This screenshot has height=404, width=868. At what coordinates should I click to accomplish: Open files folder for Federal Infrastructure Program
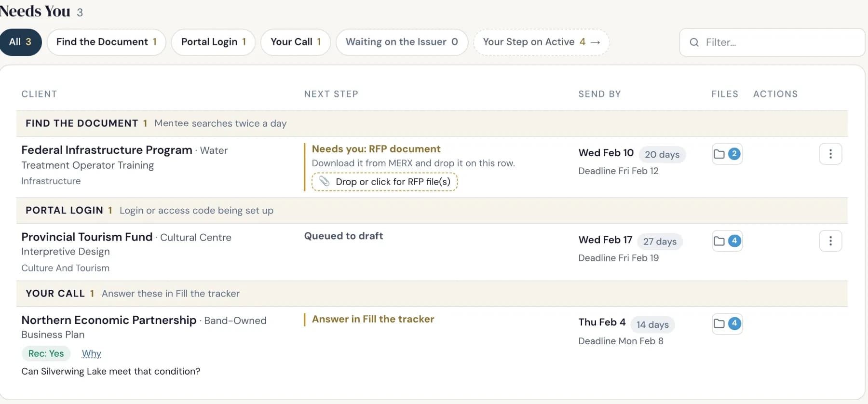(727, 154)
